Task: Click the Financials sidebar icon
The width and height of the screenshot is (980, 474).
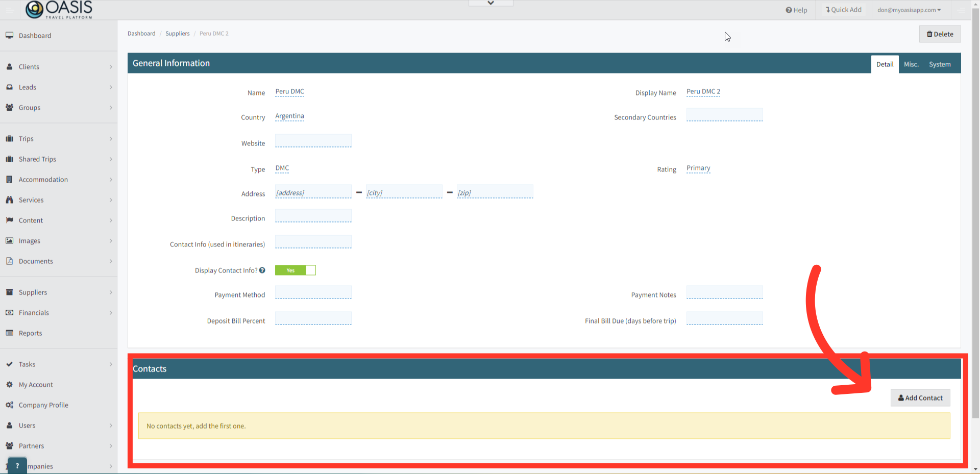Action: (10, 312)
